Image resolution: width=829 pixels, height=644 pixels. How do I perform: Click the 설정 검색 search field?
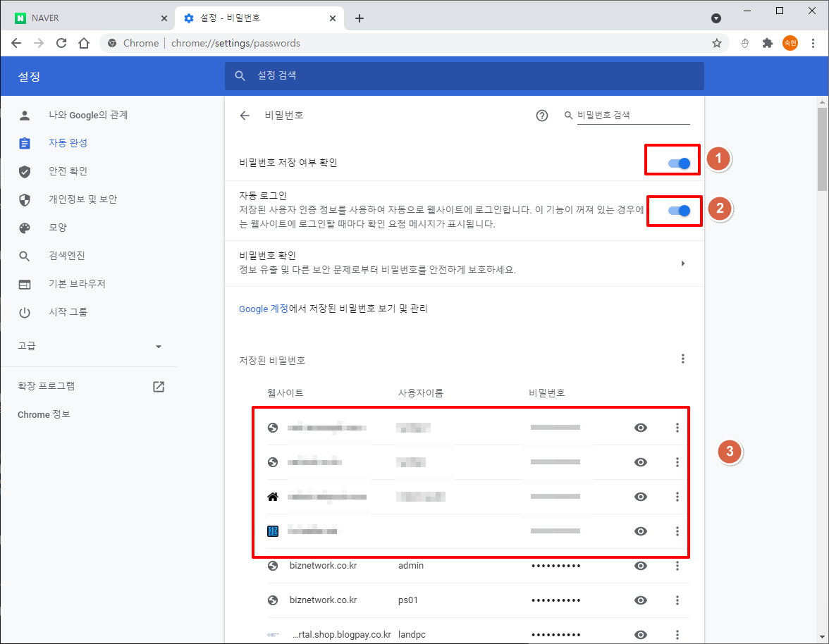[464, 75]
